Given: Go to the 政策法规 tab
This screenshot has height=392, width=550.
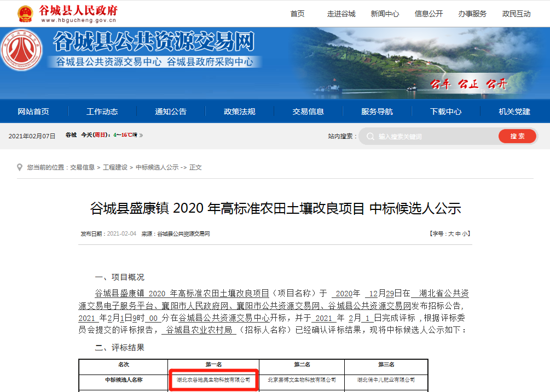Looking at the screenshot, I should (240, 112).
